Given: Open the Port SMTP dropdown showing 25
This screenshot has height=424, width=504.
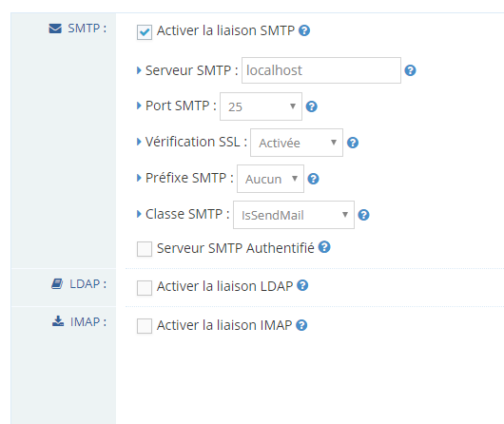Looking at the screenshot, I should tap(261, 106).
